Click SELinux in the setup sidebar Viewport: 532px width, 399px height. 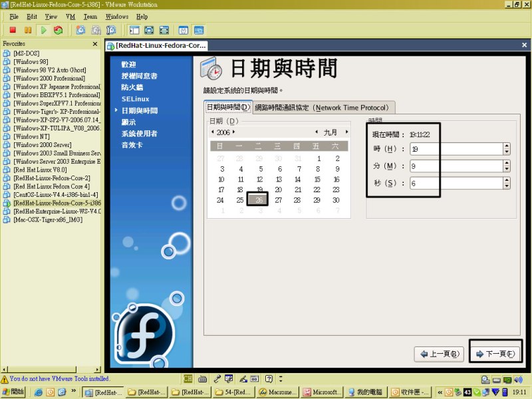coord(136,99)
